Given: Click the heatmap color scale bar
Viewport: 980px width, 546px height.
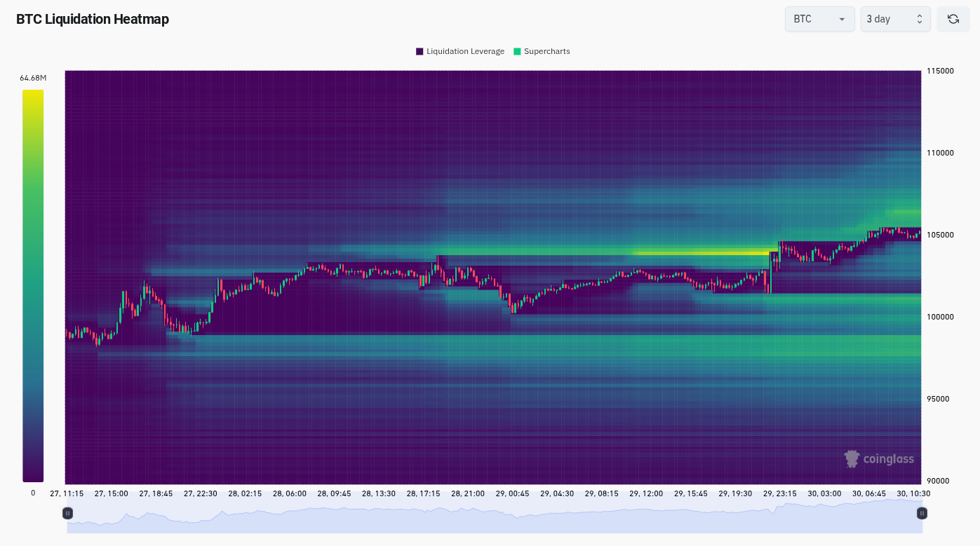Looking at the screenshot, I should (x=33, y=286).
